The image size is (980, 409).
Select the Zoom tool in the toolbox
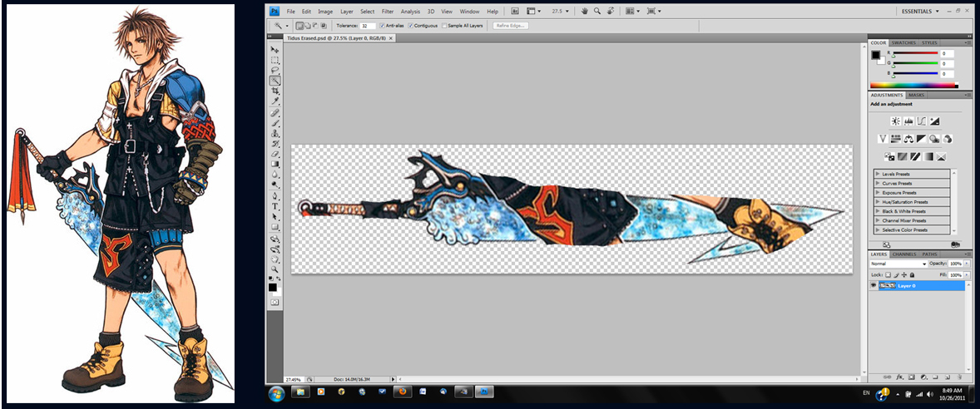click(275, 269)
